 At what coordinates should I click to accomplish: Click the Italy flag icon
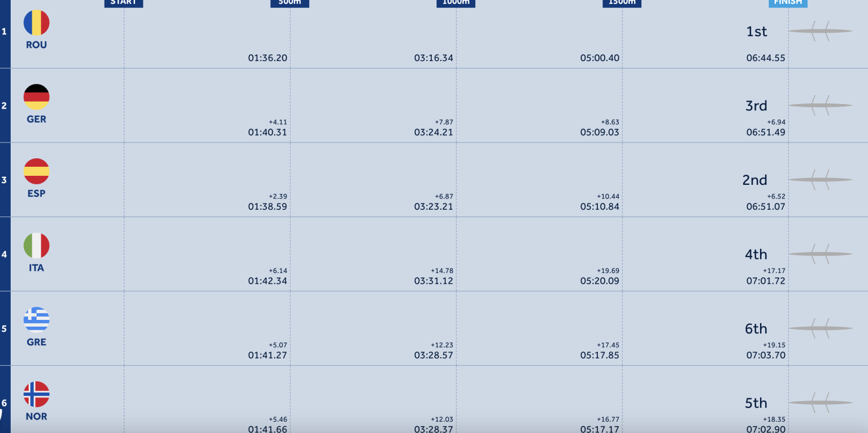click(x=36, y=246)
